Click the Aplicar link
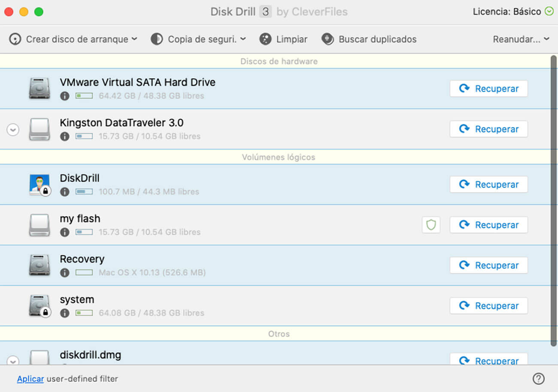The height and width of the screenshot is (392, 558). (30, 379)
